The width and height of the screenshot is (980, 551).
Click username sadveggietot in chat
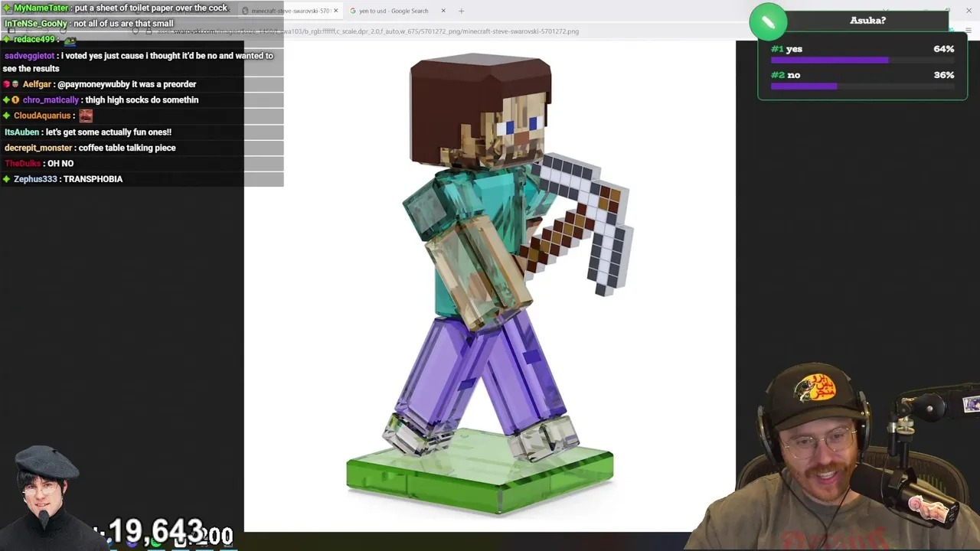pyautogui.click(x=29, y=56)
